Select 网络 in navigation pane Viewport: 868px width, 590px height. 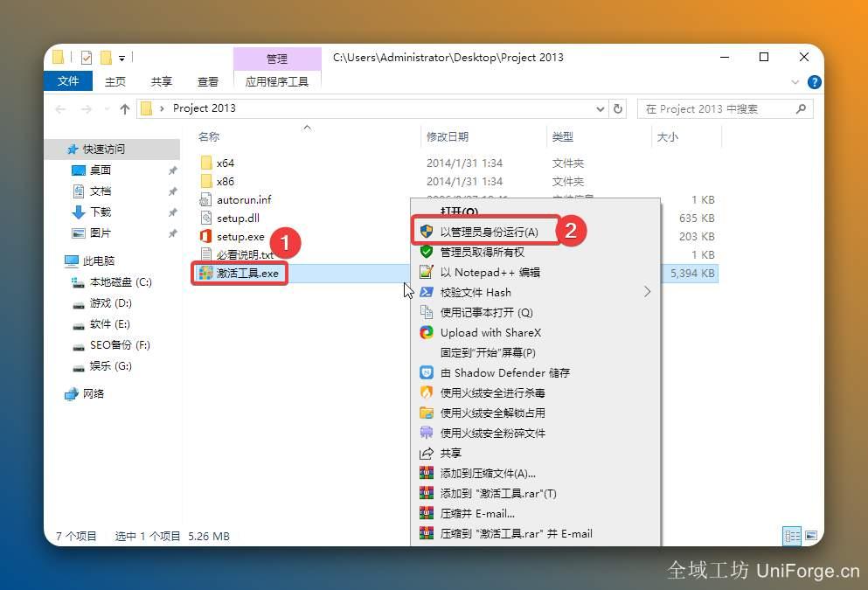point(94,393)
